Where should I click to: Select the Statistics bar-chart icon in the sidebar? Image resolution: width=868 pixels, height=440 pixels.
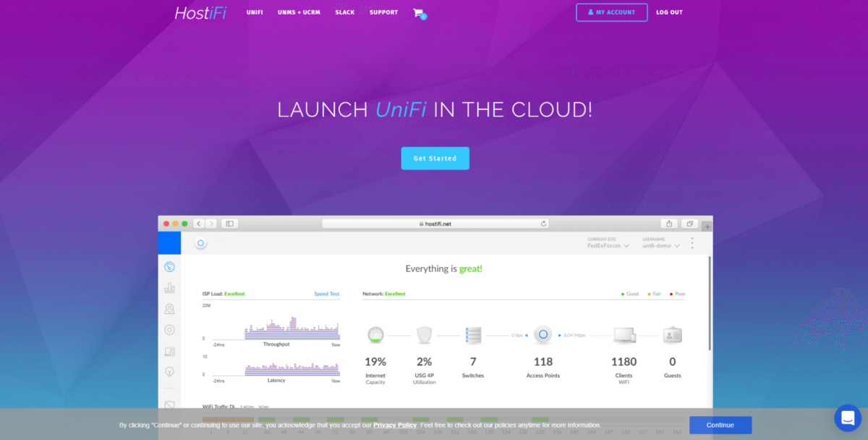click(169, 287)
